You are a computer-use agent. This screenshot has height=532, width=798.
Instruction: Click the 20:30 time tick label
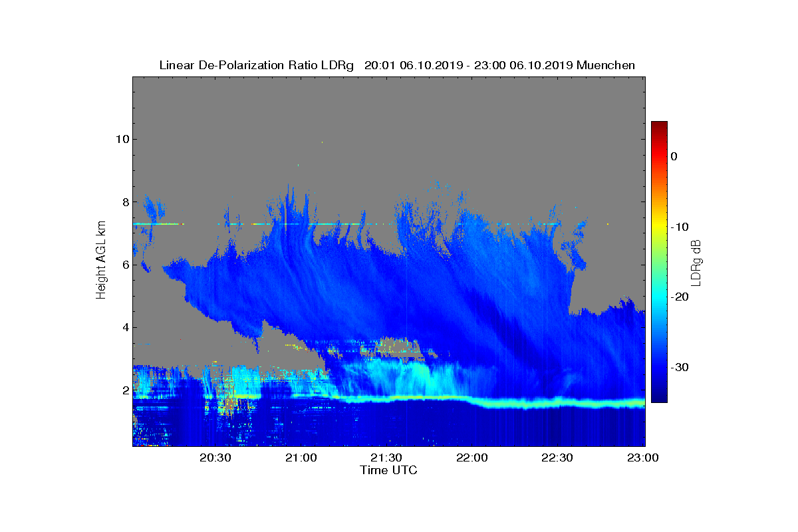pos(215,458)
